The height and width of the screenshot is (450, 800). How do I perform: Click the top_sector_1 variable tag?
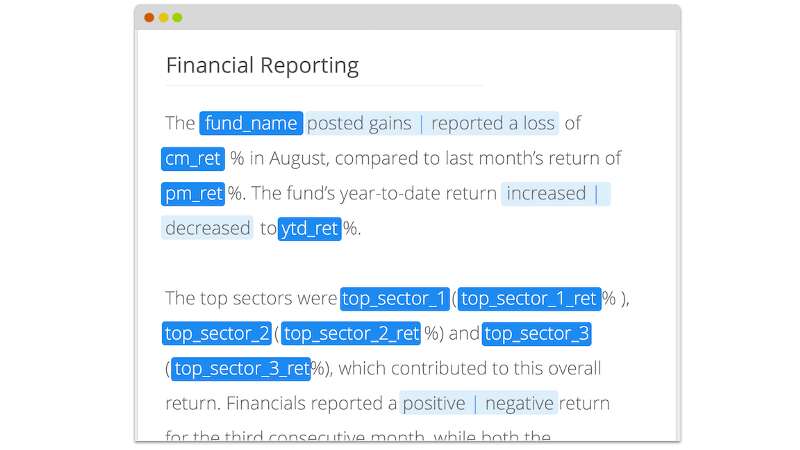tap(395, 298)
